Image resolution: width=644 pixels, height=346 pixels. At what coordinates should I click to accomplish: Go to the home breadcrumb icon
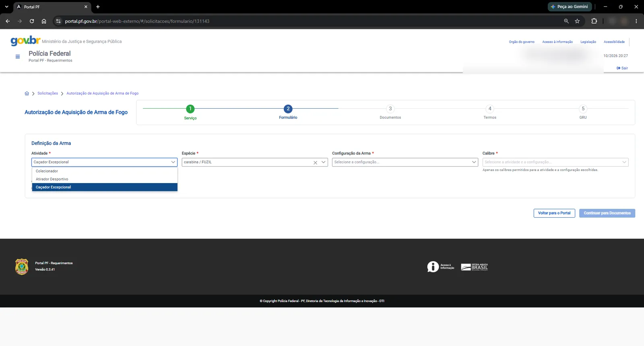27,93
